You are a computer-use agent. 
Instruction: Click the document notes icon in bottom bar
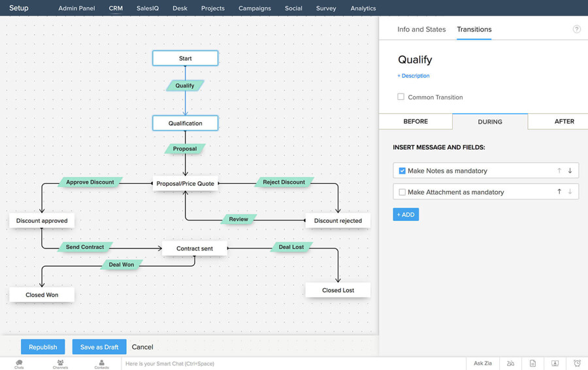click(x=533, y=363)
